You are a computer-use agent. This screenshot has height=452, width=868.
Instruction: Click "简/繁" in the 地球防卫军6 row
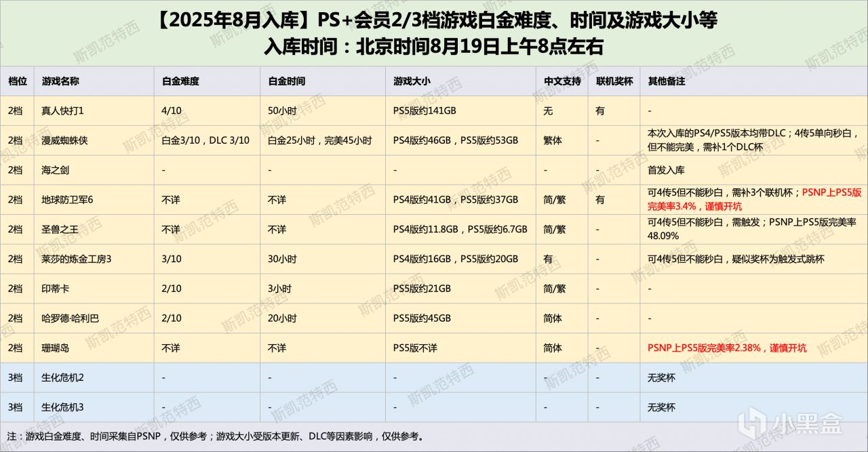tap(554, 200)
